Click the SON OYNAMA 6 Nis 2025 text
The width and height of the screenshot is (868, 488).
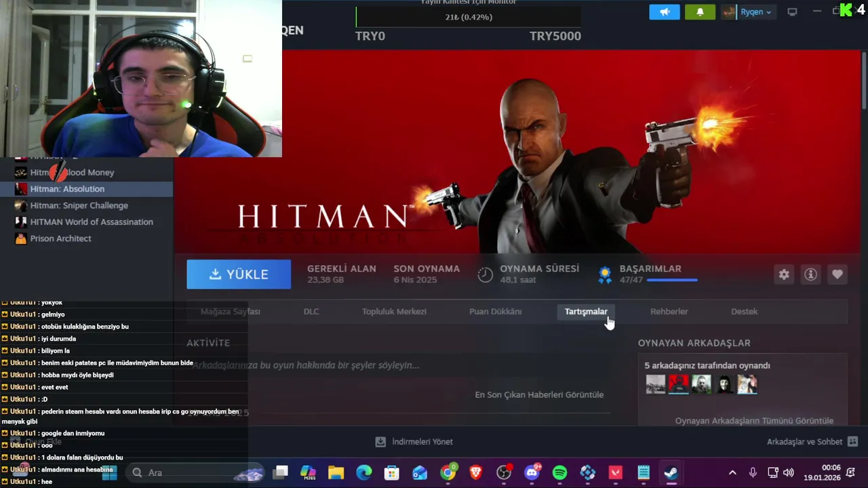pos(427,274)
